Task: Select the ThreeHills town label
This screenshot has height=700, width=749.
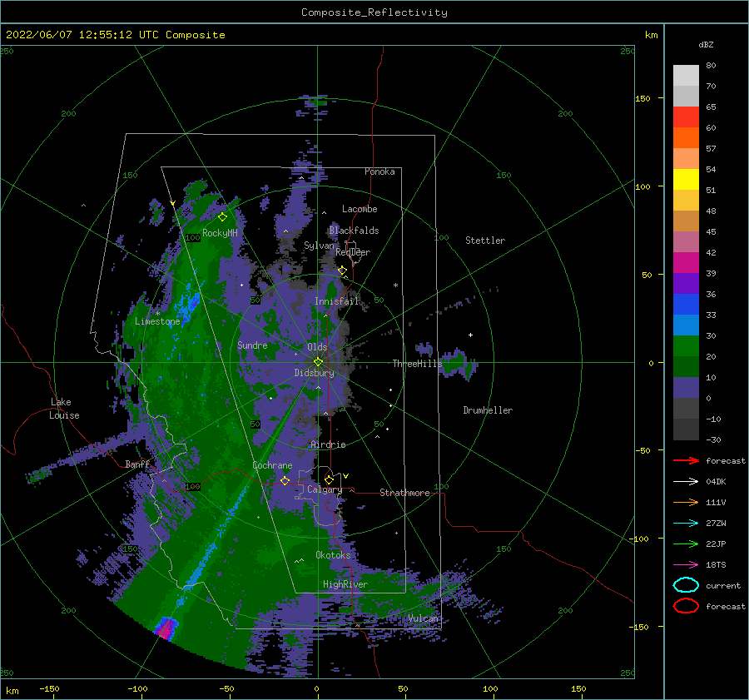Action: click(x=418, y=364)
